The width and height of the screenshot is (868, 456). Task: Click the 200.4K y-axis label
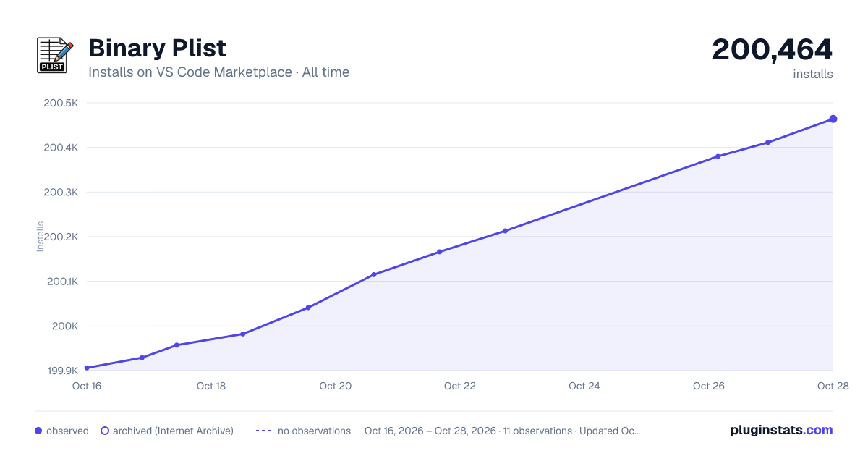click(x=61, y=148)
